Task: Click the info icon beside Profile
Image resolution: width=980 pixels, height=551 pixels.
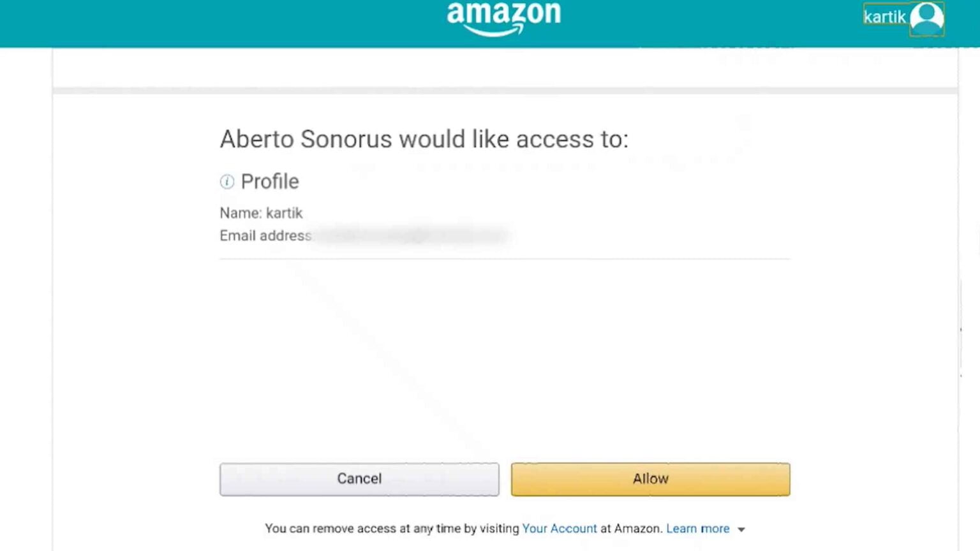Action: point(227,182)
